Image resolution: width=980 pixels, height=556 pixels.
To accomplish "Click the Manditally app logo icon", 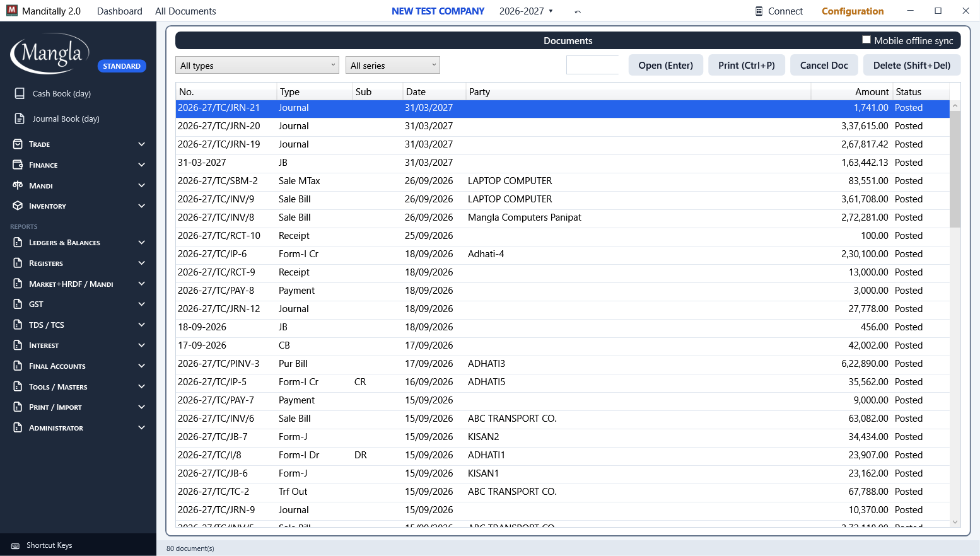I will 12,11.
